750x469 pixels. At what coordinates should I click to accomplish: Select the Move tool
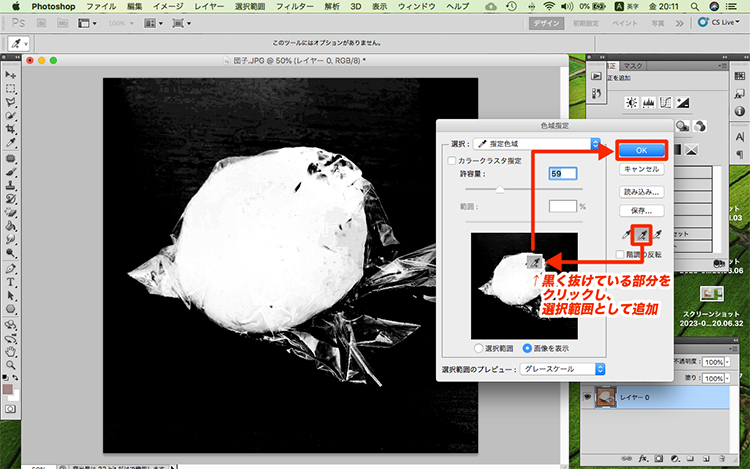tap(11, 75)
